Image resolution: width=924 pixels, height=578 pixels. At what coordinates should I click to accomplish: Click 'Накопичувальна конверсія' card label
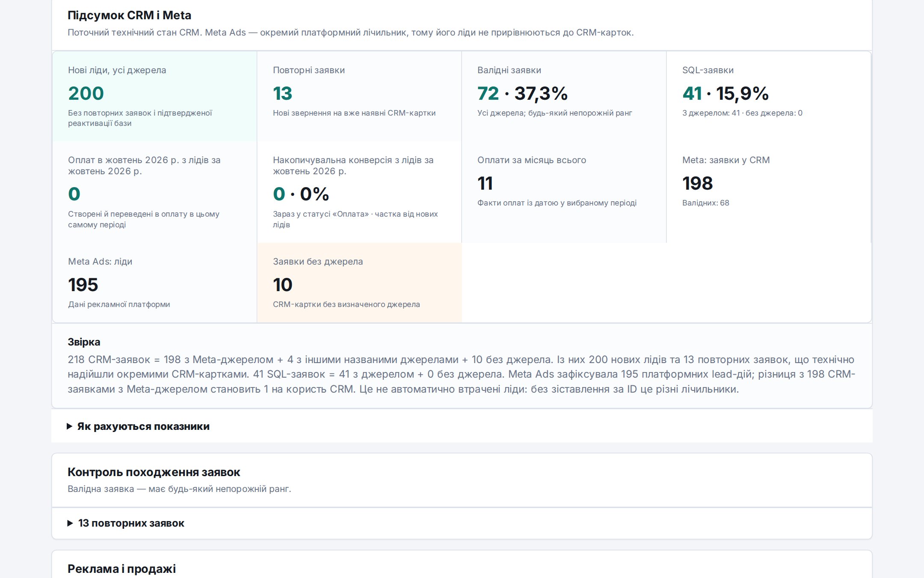click(353, 166)
